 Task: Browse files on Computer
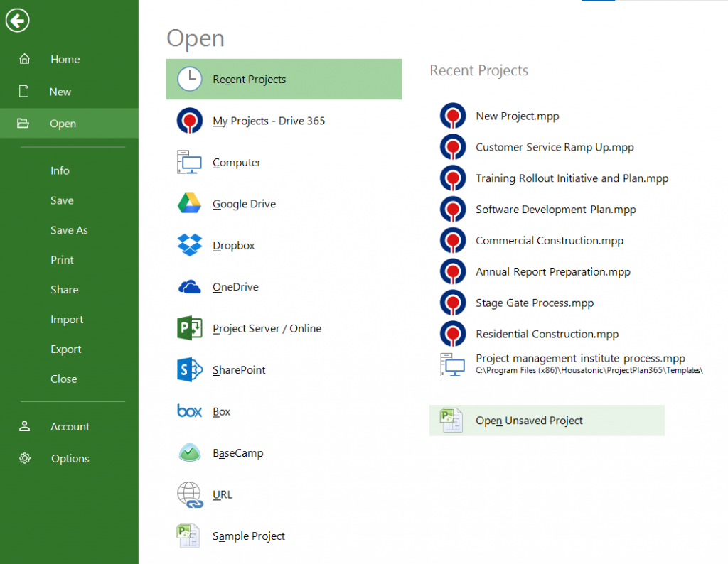point(237,162)
